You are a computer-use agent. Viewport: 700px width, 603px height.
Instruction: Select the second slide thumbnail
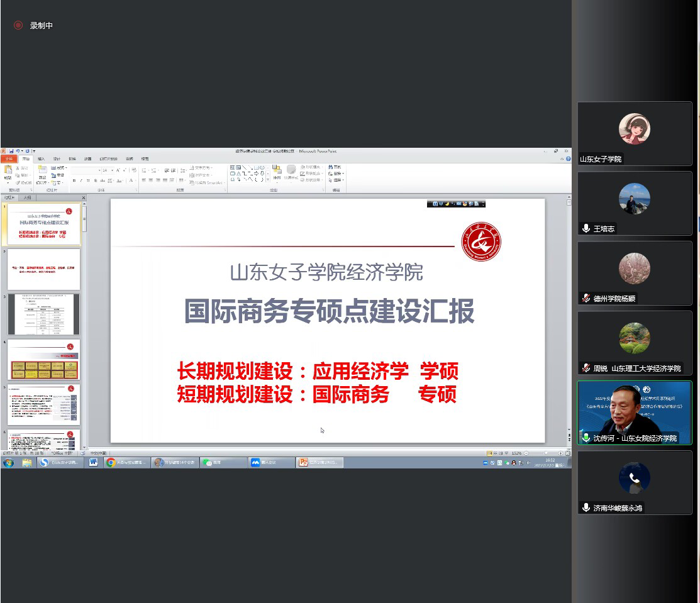click(x=43, y=269)
